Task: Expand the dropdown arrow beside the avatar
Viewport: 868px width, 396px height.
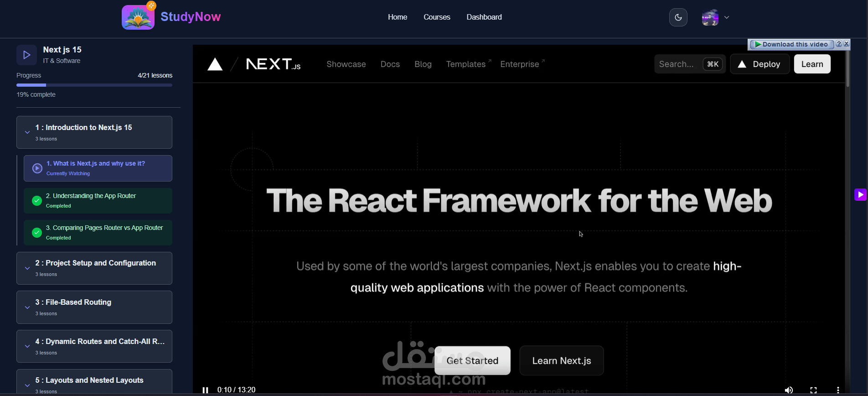Action: click(x=727, y=17)
